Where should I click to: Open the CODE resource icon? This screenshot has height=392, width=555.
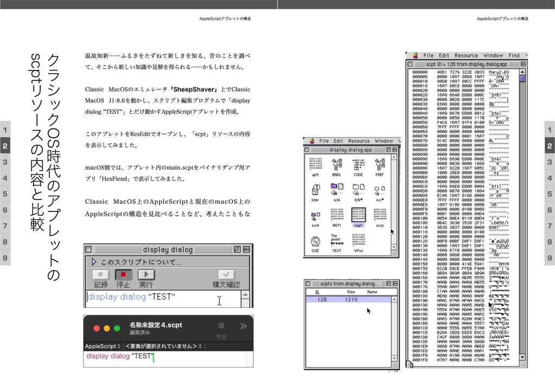359,163
